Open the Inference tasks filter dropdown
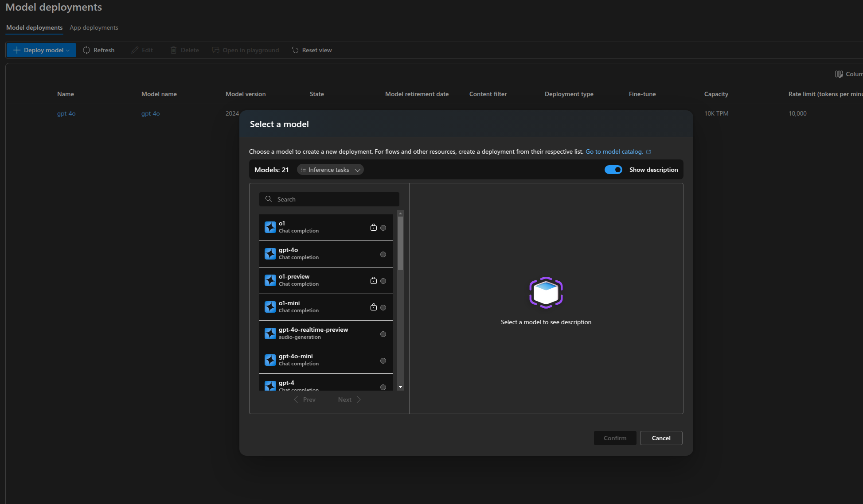The width and height of the screenshot is (863, 504). point(330,170)
